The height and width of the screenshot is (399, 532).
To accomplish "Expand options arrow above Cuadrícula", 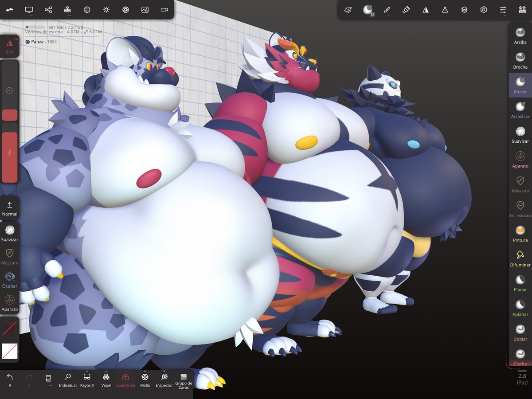I will [125, 371].
